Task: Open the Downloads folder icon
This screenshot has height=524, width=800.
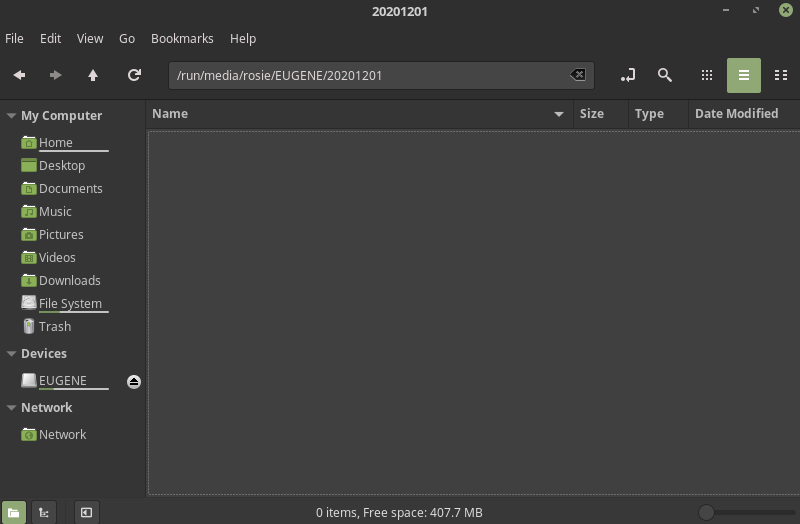Action: click(29, 280)
